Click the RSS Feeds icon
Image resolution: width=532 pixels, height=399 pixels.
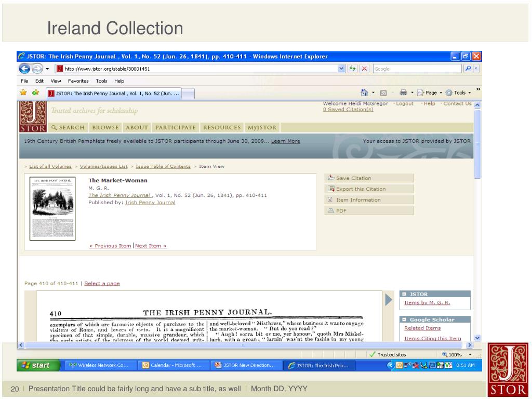[x=383, y=93]
